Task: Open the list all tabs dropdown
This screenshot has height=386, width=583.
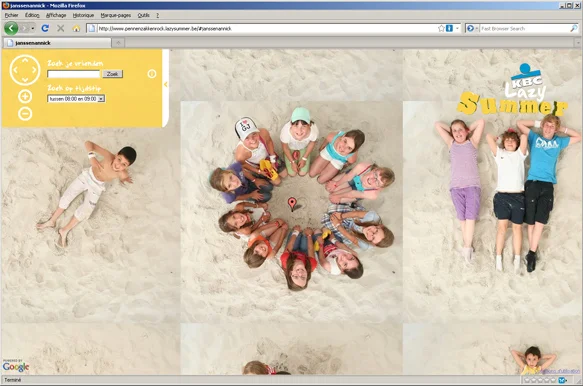Action: (578, 43)
